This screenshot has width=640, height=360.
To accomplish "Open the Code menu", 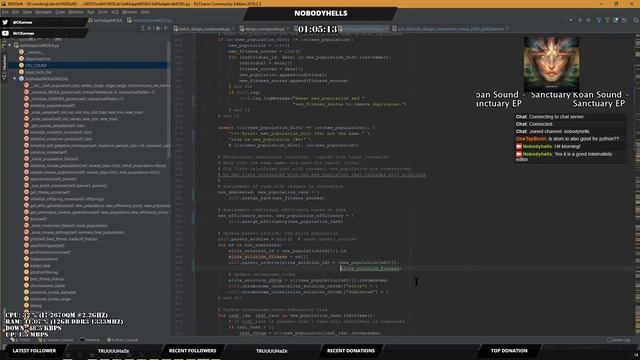I will tap(60, 12).
